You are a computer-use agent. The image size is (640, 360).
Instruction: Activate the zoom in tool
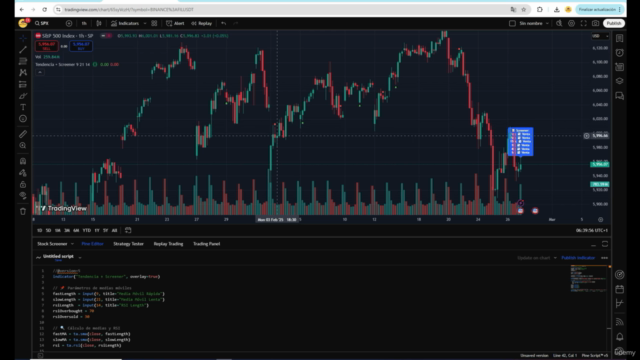pos(23,146)
